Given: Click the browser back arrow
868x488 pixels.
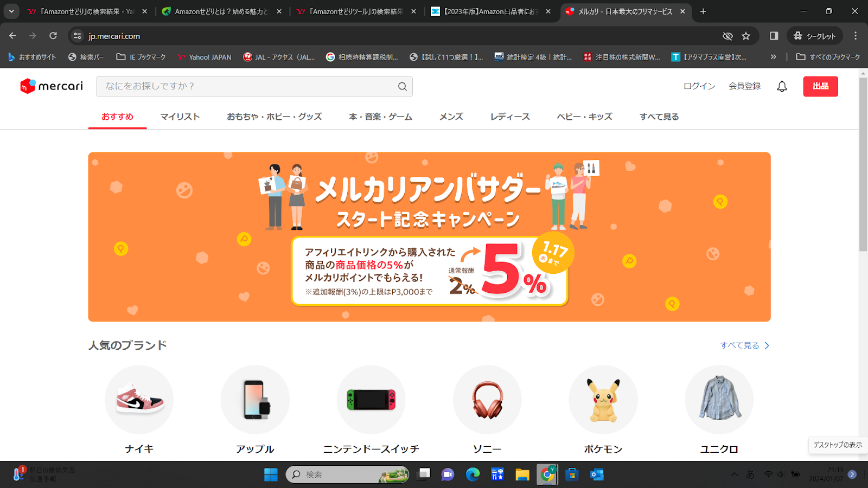Looking at the screenshot, I should tap(12, 36).
